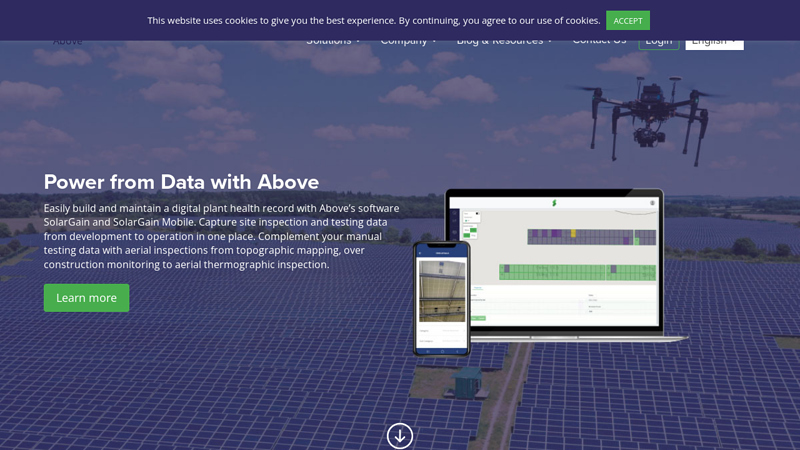800x450 pixels.
Task: Open the Company dropdown menu
Action: point(408,43)
